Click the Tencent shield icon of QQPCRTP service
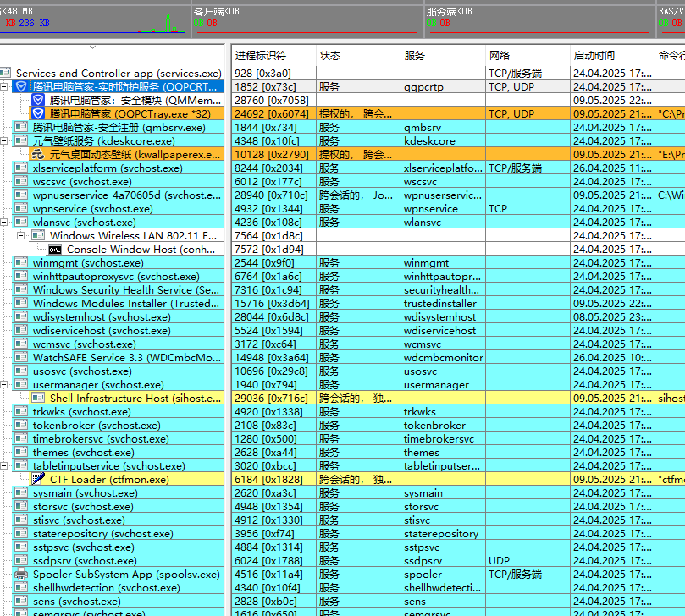Screen dimensions: 685x616 21,87
